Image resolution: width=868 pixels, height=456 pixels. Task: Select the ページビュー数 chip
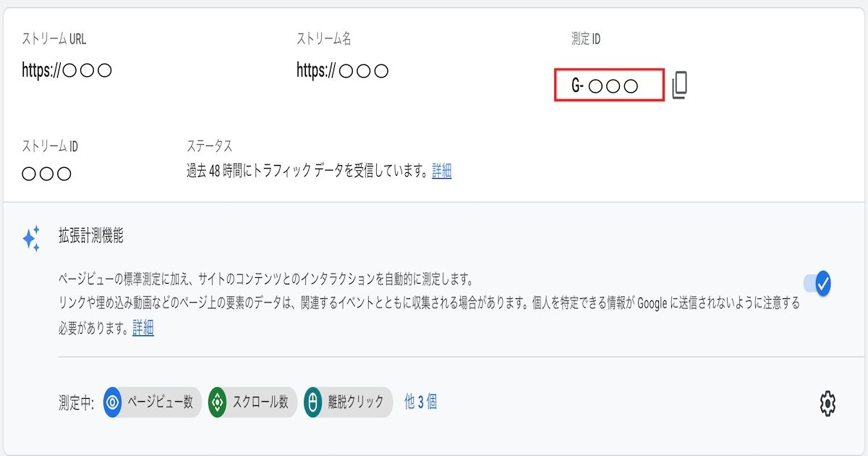pyautogui.click(x=152, y=402)
